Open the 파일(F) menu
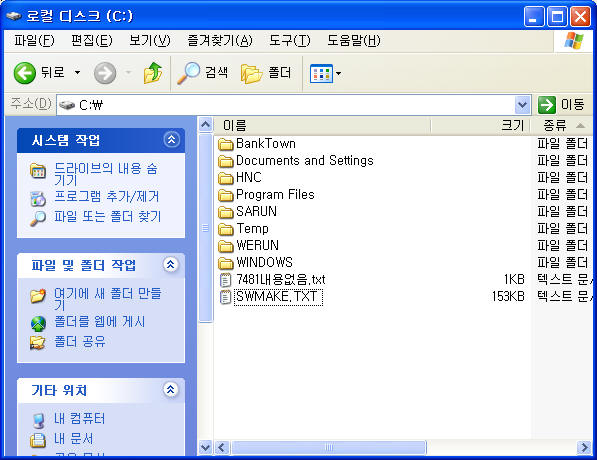The image size is (597, 460). tap(34, 40)
